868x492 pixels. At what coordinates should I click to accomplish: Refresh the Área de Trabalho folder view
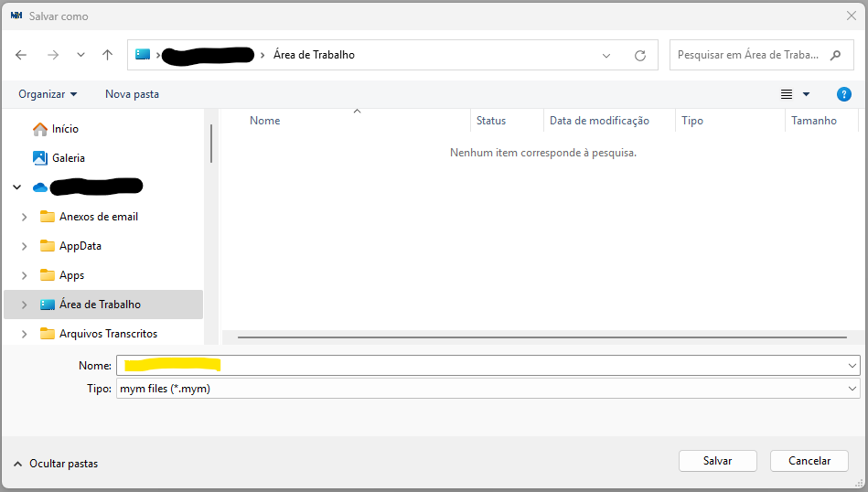640,55
